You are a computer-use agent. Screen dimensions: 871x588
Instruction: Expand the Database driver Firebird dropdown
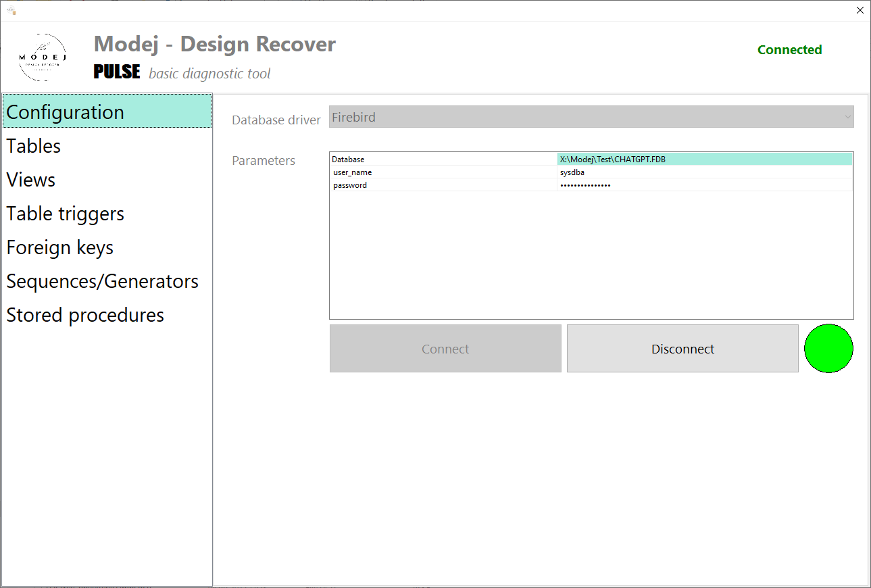point(591,117)
